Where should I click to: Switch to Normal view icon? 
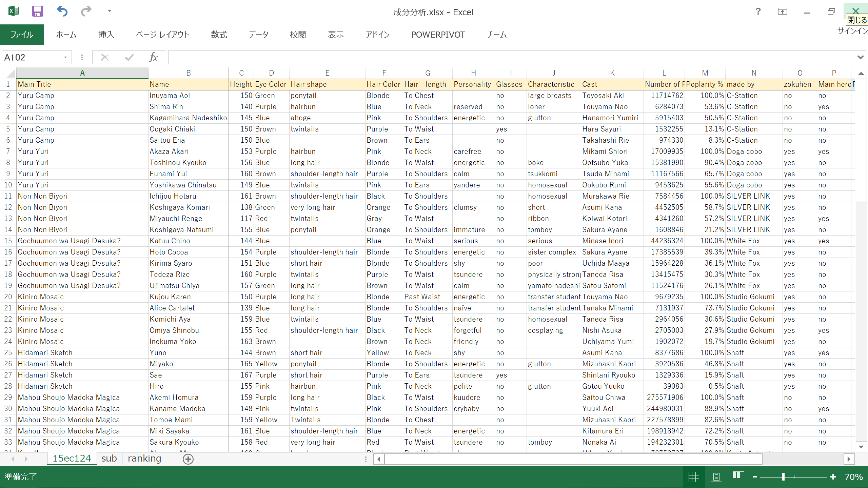[694, 477]
